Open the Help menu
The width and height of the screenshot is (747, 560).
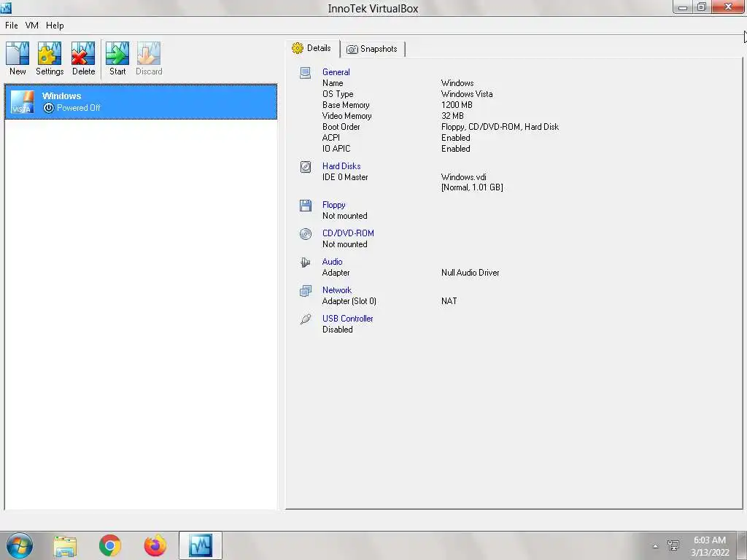[55, 26]
